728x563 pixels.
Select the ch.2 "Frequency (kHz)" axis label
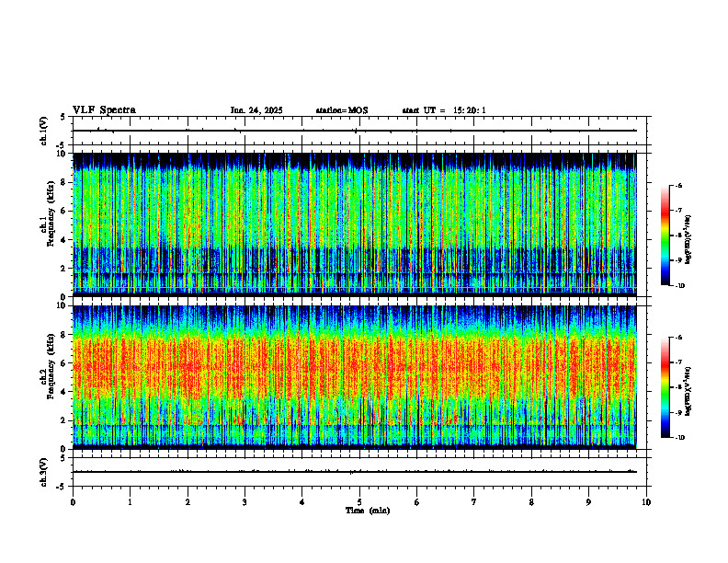(x=51, y=366)
